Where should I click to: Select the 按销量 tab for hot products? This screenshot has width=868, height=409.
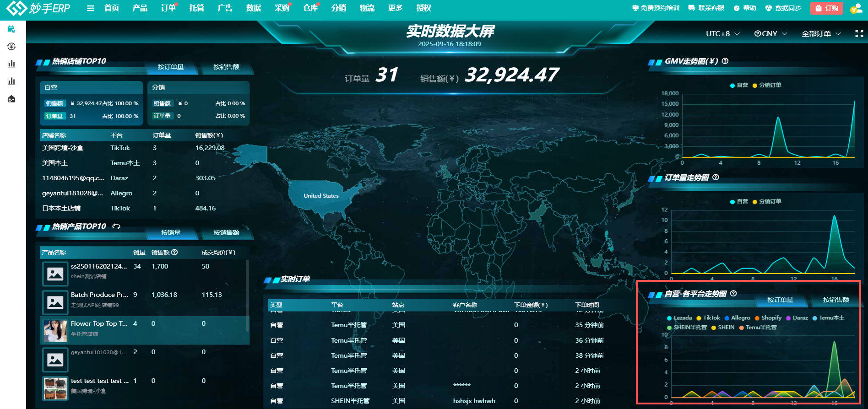[x=171, y=233]
